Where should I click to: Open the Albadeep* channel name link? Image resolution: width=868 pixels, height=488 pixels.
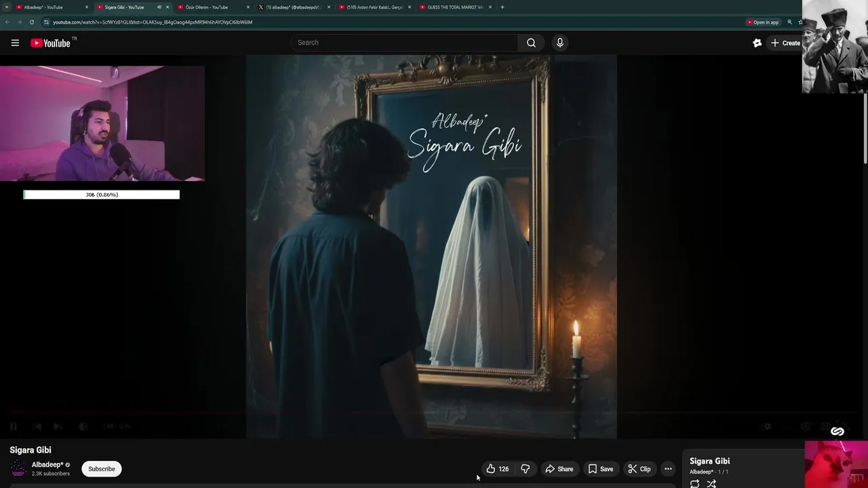click(x=47, y=465)
